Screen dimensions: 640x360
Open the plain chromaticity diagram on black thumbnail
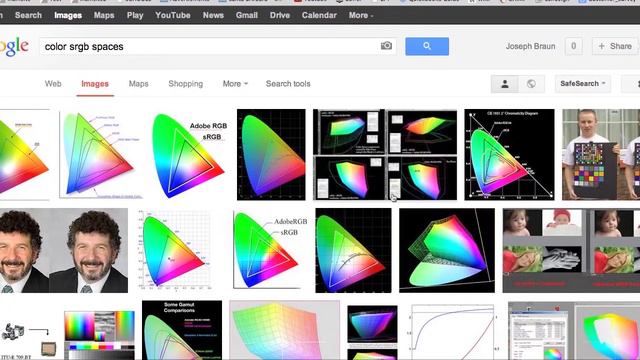(x=271, y=155)
